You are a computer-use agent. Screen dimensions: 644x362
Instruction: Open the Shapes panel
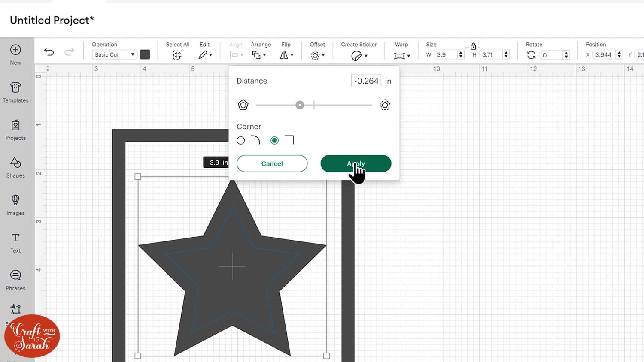click(x=15, y=167)
